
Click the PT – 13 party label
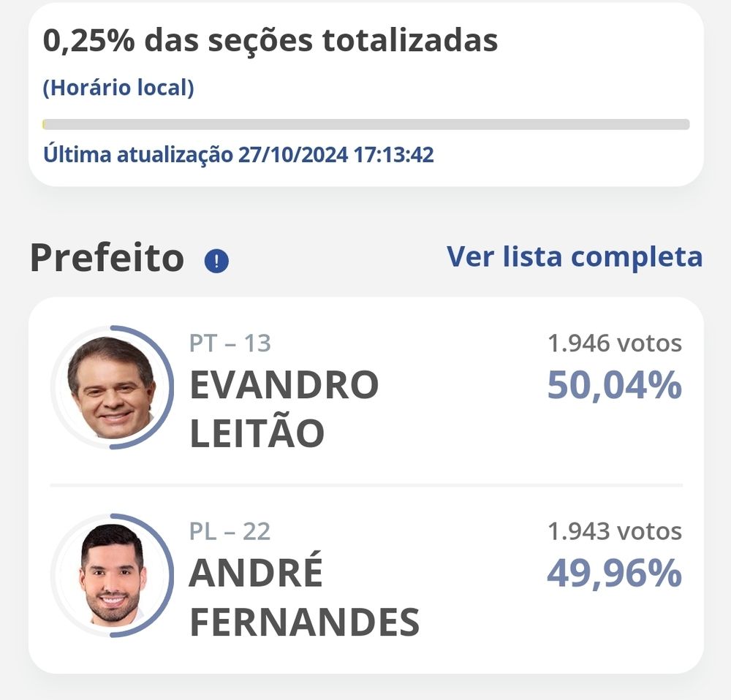[230, 343]
